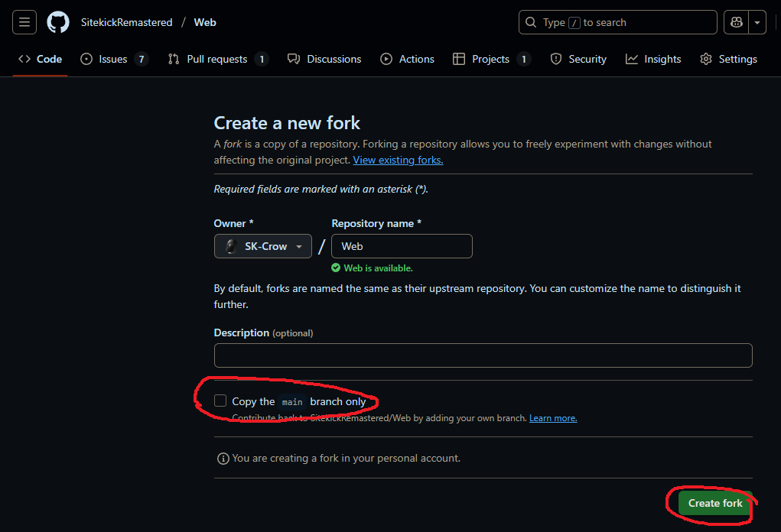Open the Web repository breadcrumb link
Screen dimensions: 781x532
click(205, 22)
